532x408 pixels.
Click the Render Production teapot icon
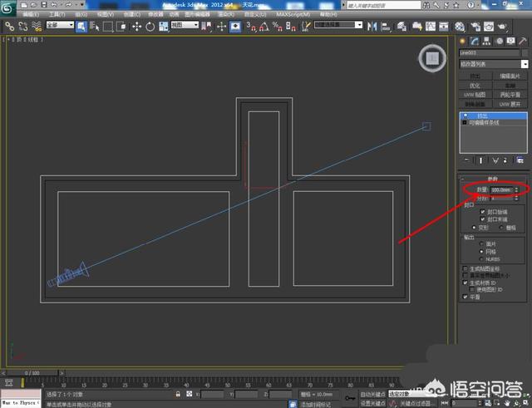coord(502,27)
